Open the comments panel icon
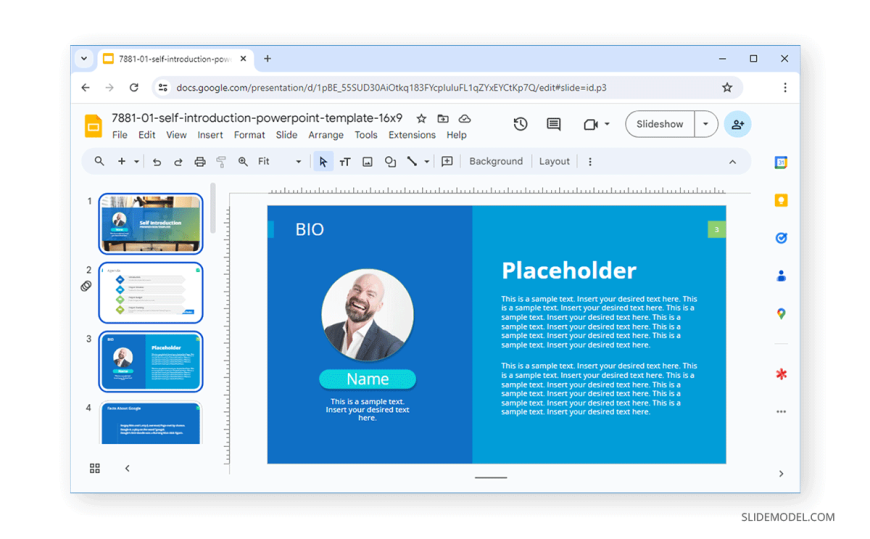 click(x=553, y=124)
